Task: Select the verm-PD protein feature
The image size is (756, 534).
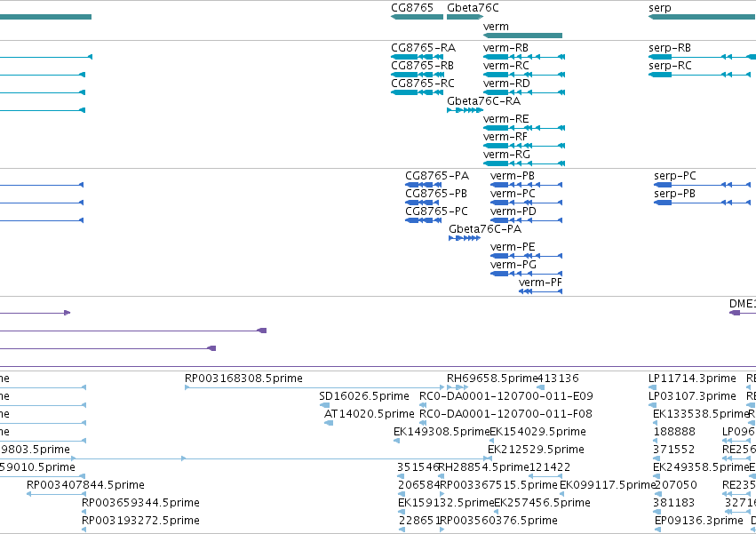Action: (x=527, y=220)
